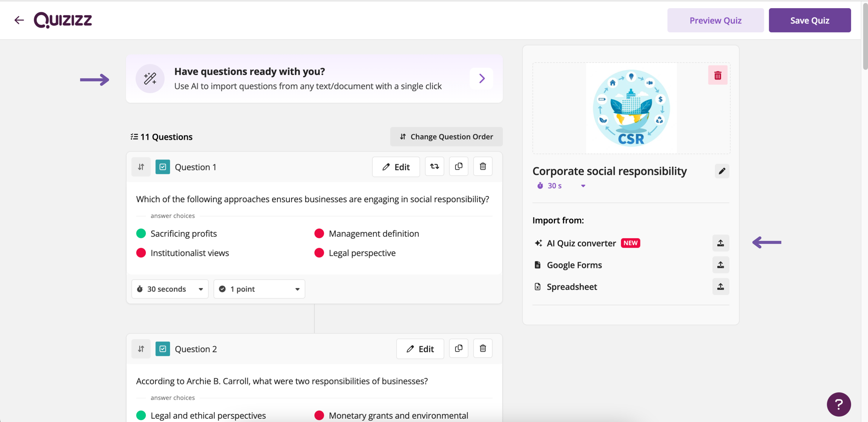Click the CSR quiz thumbnail image
The height and width of the screenshot is (422, 868).
point(631,108)
